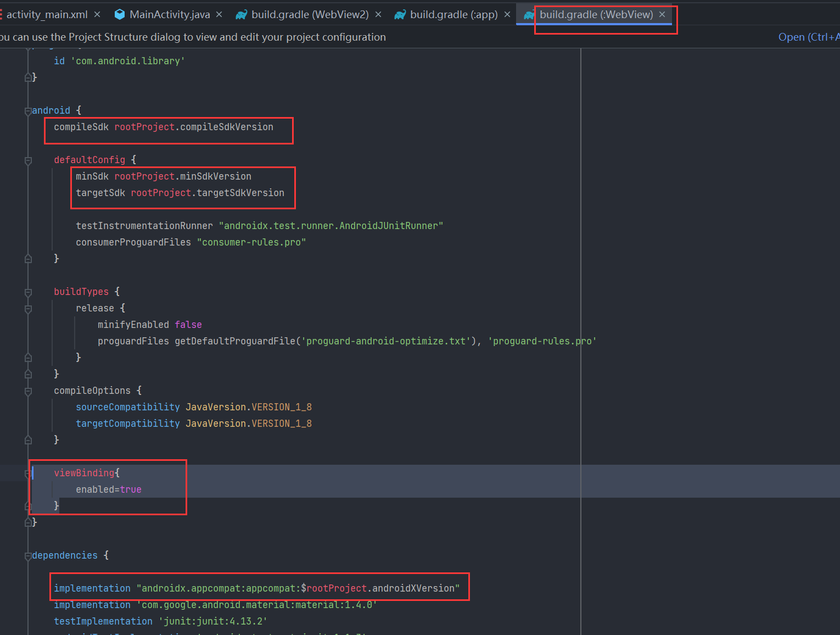Click the XML file icon on activity_main.xml tab
This screenshot has width=840, height=635.
pos(3,14)
